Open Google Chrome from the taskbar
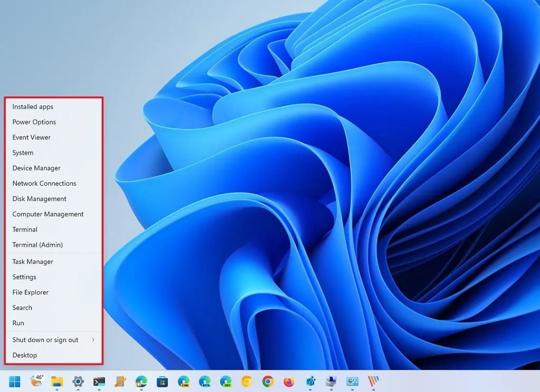540x392 pixels. point(268,381)
